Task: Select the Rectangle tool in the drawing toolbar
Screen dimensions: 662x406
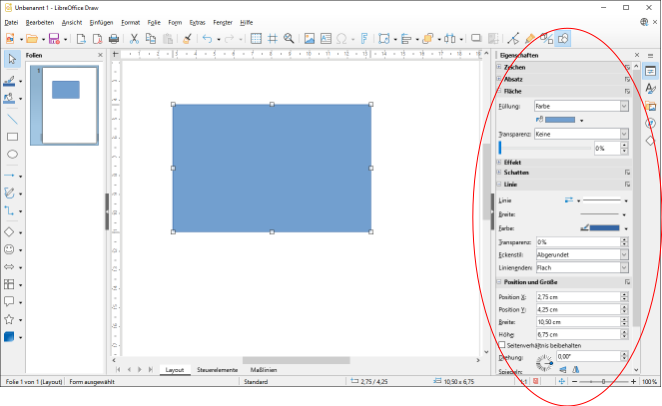Action: click(x=13, y=136)
